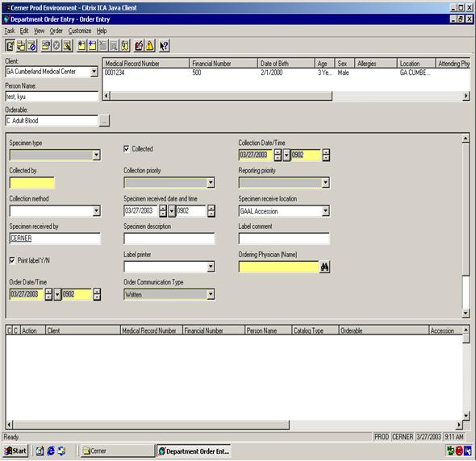Open the Collection priority dropdown
The width and height of the screenshot is (476, 461).
[x=211, y=183]
